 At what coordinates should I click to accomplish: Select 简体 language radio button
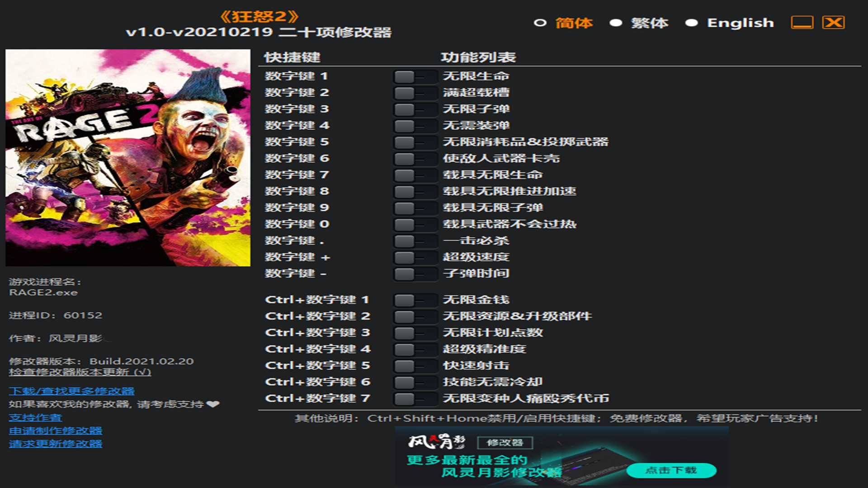[x=540, y=23]
